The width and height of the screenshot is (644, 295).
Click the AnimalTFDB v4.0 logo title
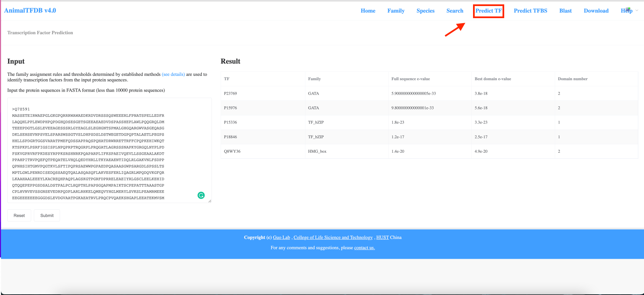point(30,10)
